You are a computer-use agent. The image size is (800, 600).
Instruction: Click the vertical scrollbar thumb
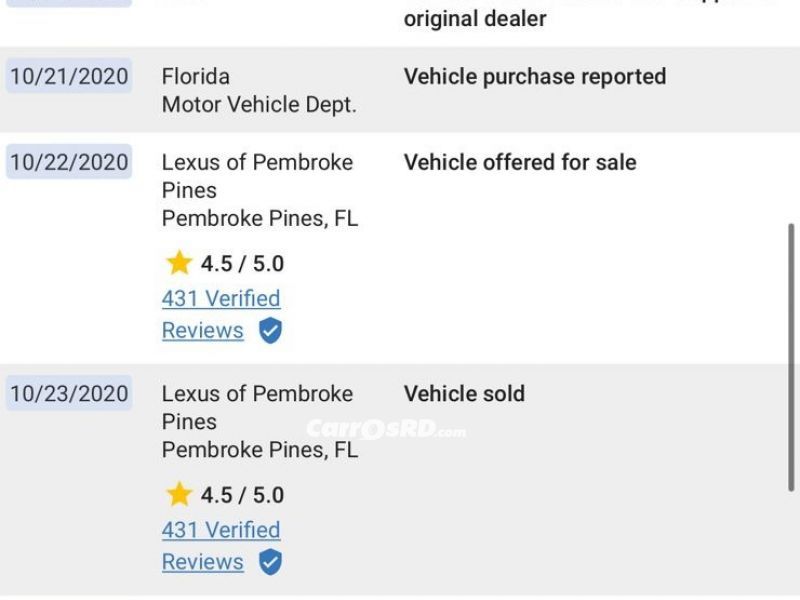tap(791, 357)
